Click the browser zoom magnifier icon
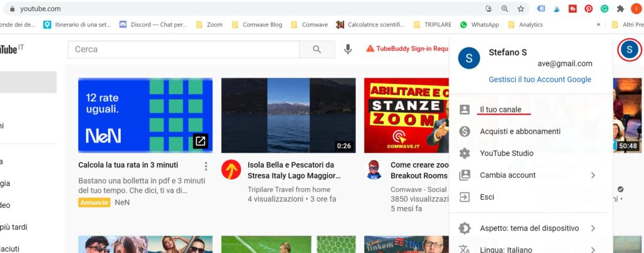This screenshot has width=644, height=253. point(505,9)
